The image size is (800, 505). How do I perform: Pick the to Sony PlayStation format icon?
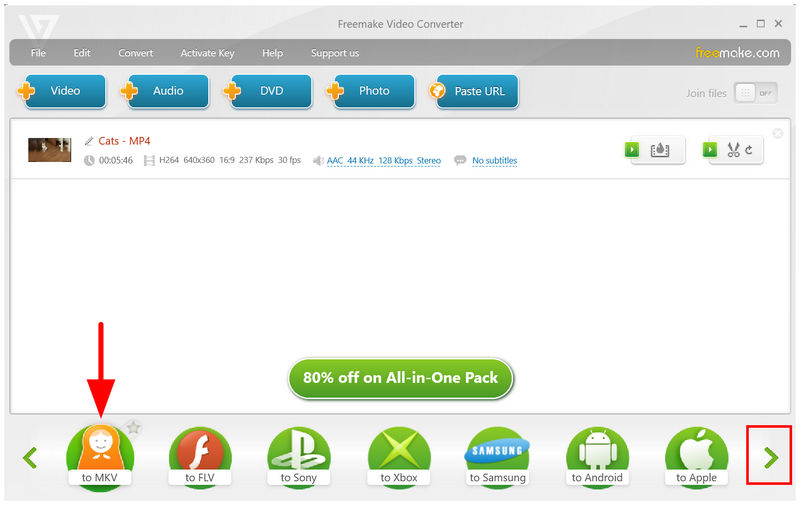pyautogui.click(x=299, y=458)
